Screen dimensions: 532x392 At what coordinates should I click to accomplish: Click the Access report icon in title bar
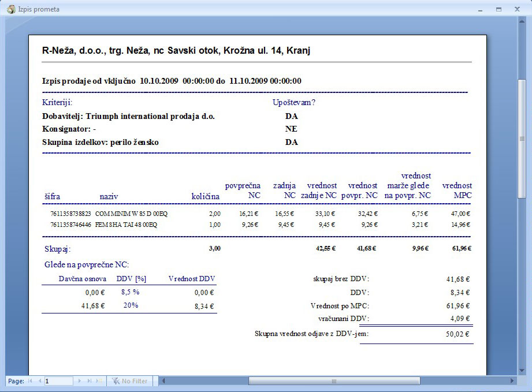click(10, 9)
